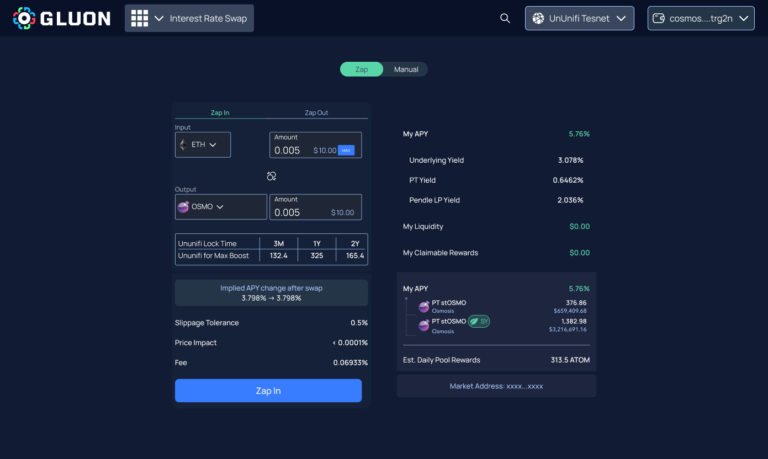
Task: Select the 3M lock time option
Action: (x=278, y=243)
